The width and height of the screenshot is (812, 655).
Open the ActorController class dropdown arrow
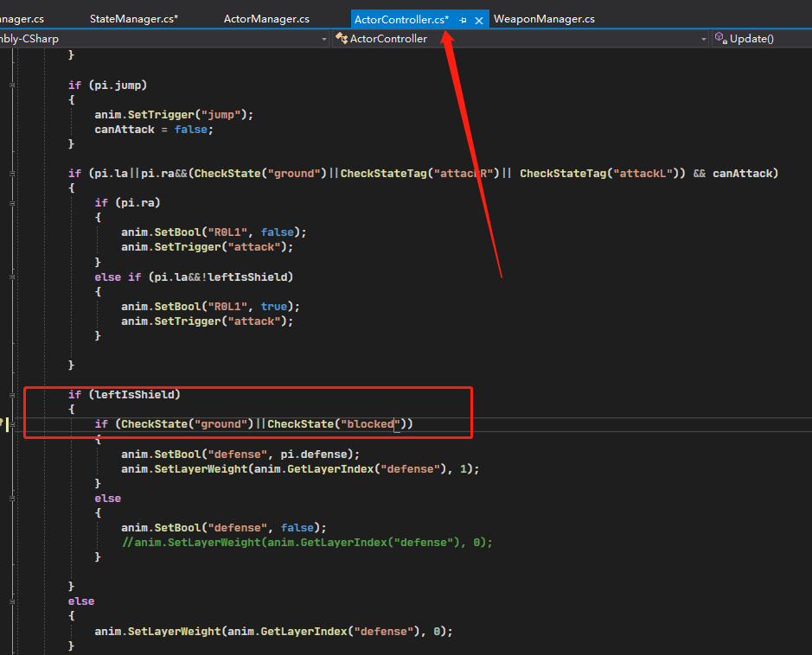coord(703,39)
